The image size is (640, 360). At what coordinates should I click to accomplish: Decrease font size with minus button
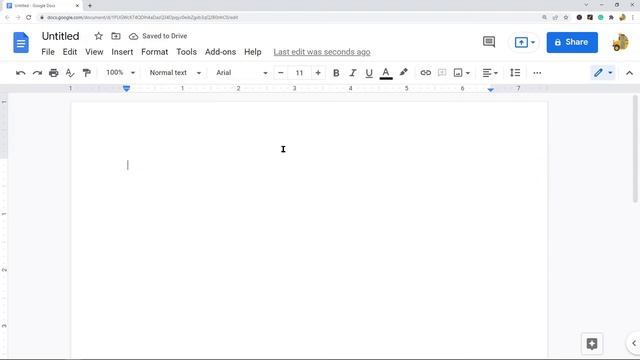coord(280,73)
